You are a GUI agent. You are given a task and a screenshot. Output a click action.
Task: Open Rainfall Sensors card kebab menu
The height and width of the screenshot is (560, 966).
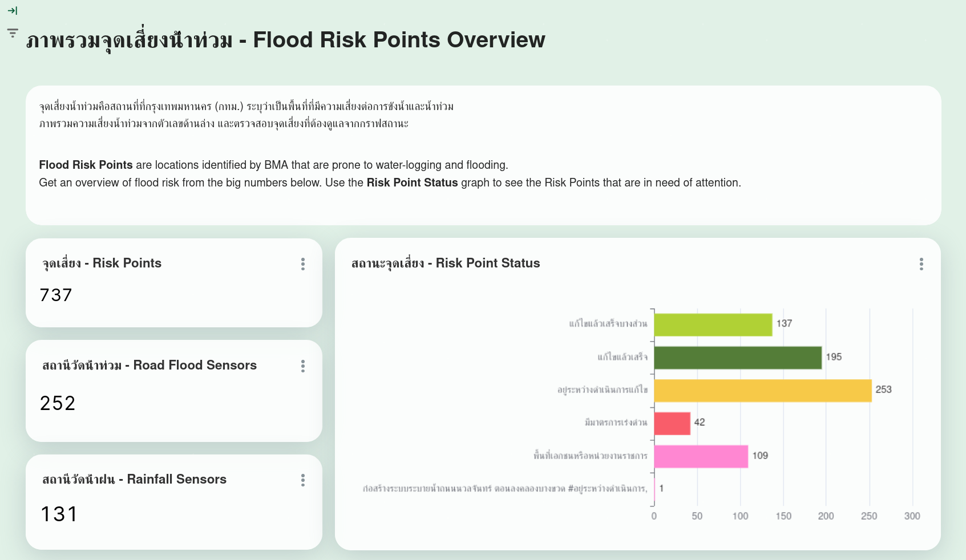pos(303,480)
